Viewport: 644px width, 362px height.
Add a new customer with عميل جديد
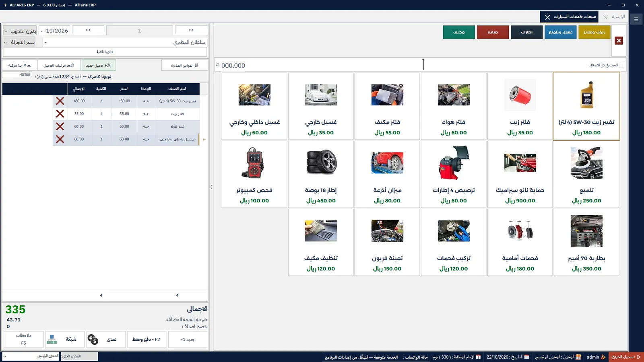click(x=98, y=65)
